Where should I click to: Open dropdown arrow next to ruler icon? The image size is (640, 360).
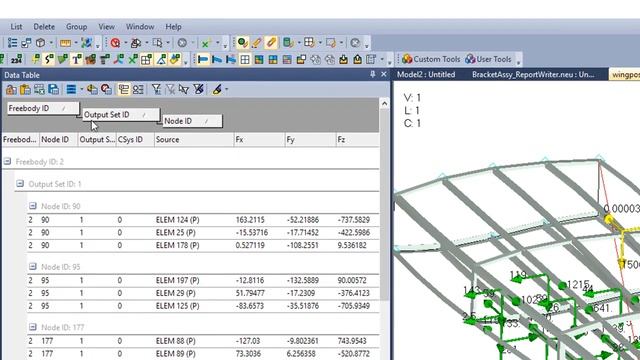[x=76, y=43]
